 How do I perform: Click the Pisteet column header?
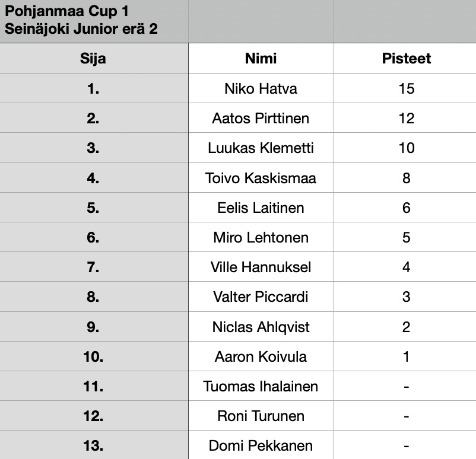pos(405,58)
